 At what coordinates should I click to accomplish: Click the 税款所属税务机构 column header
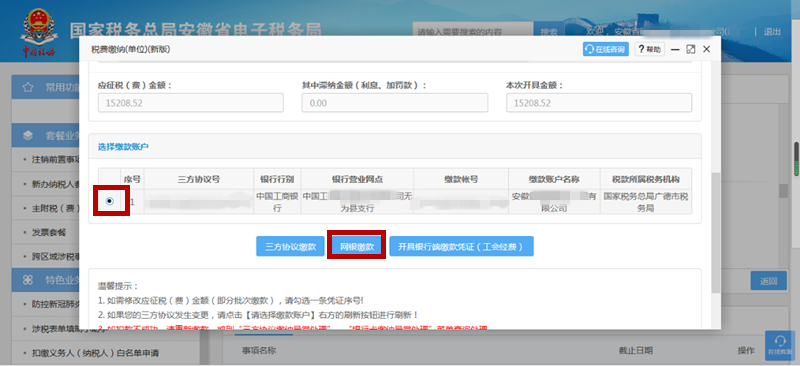pyautogui.click(x=646, y=179)
